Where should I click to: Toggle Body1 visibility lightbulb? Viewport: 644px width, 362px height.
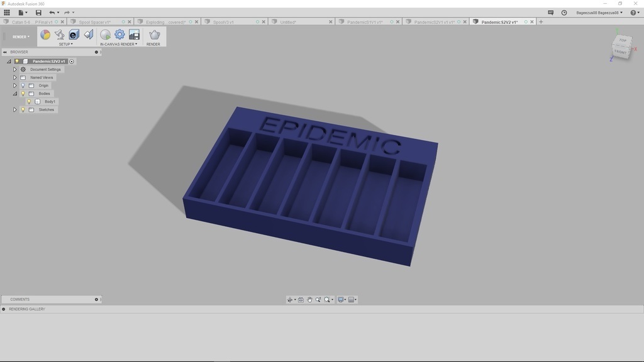(x=29, y=101)
